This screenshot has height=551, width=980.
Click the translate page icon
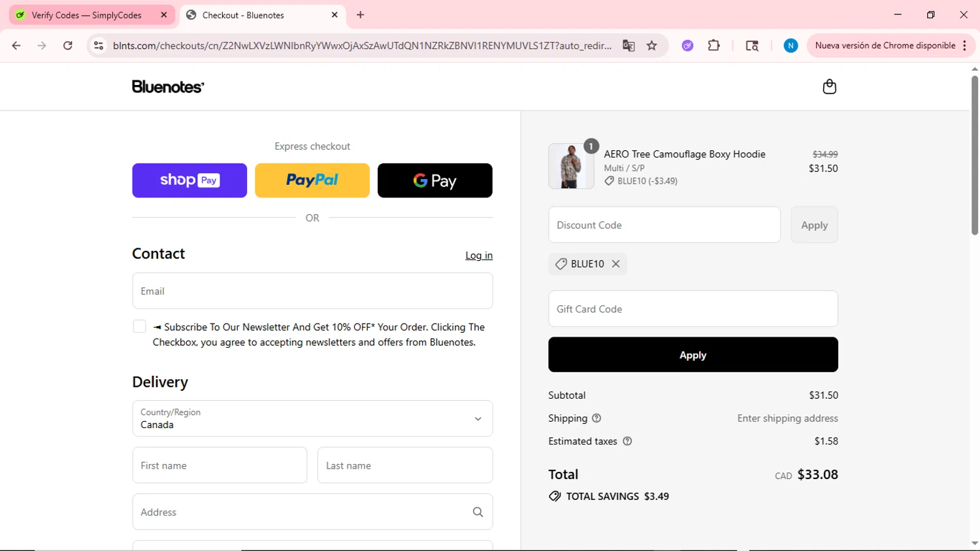pyautogui.click(x=629, y=46)
